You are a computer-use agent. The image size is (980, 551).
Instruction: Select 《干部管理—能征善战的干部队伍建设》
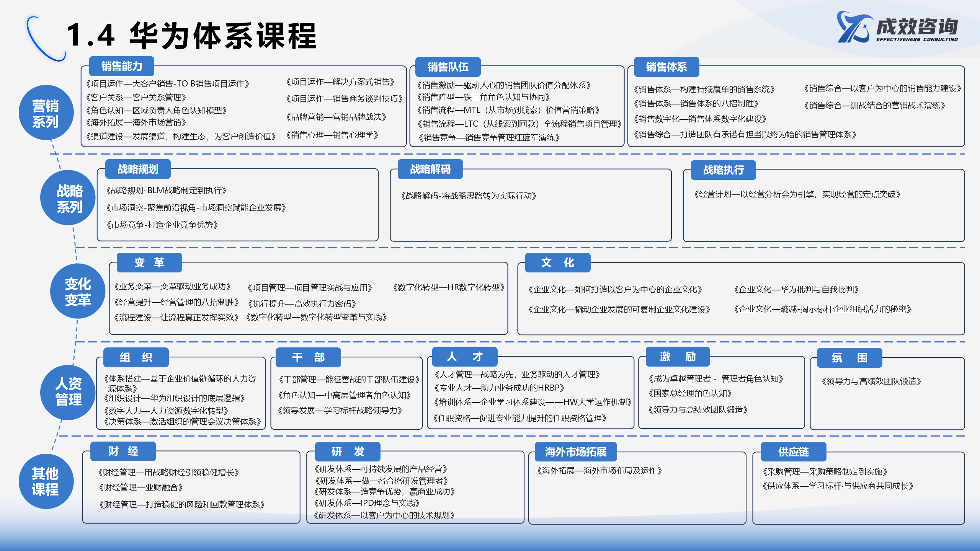pyautogui.click(x=349, y=380)
